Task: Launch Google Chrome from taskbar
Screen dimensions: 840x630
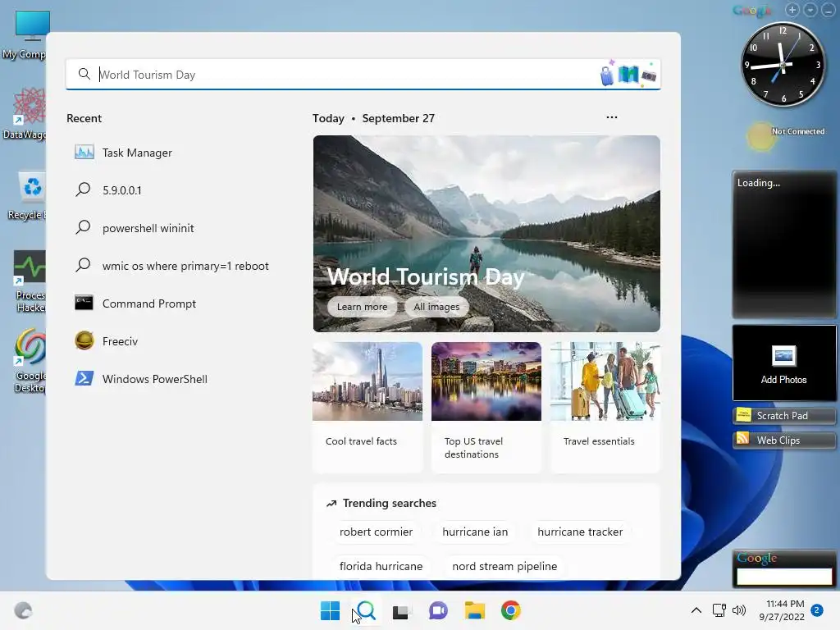Action: [x=510, y=610]
